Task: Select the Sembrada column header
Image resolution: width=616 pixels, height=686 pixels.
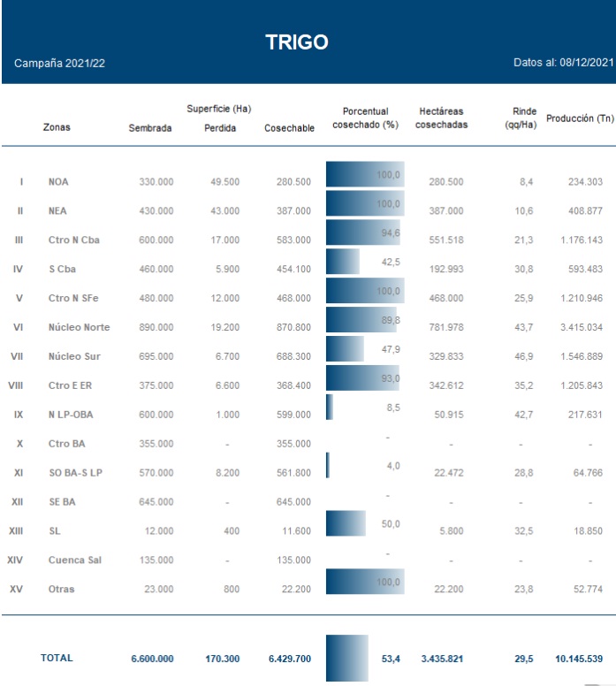Action: coord(150,128)
